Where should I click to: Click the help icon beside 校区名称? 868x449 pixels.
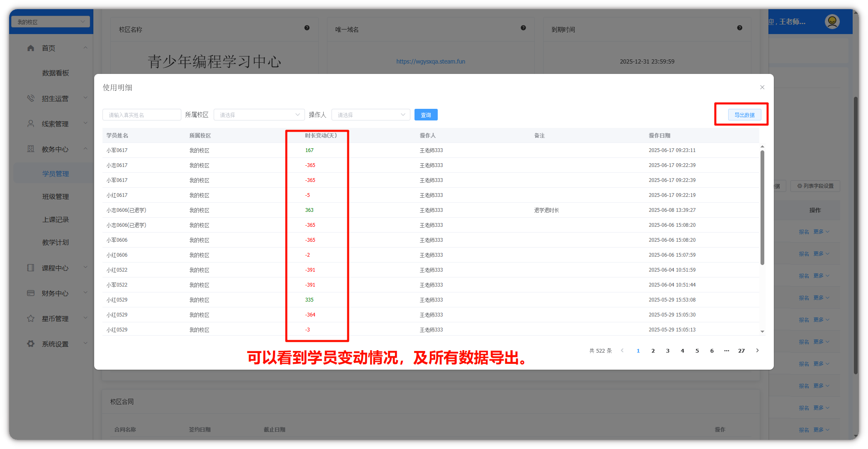click(307, 28)
